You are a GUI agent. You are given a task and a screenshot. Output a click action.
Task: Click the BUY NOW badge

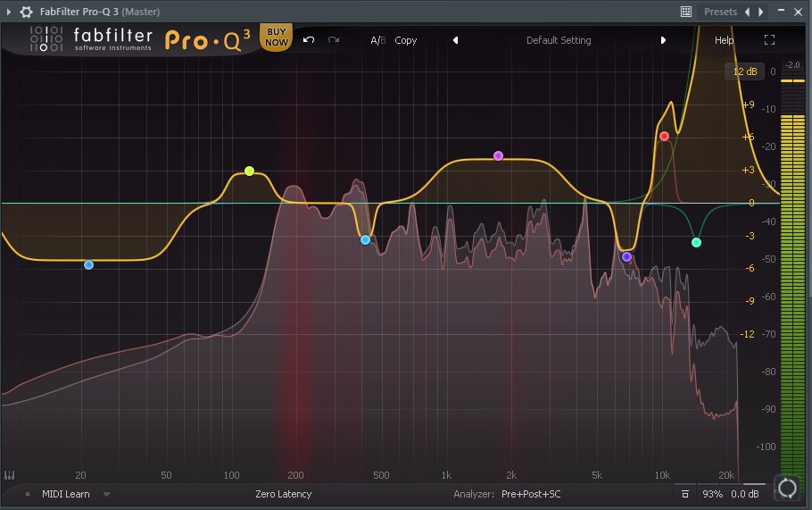pos(276,37)
